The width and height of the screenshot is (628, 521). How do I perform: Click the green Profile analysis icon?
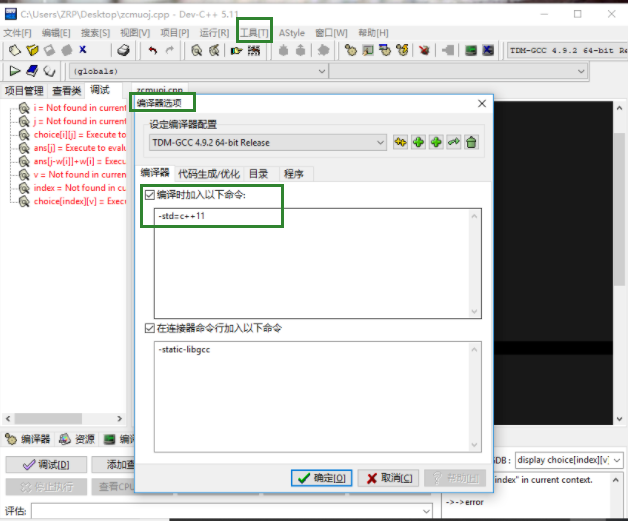[471, 50]
